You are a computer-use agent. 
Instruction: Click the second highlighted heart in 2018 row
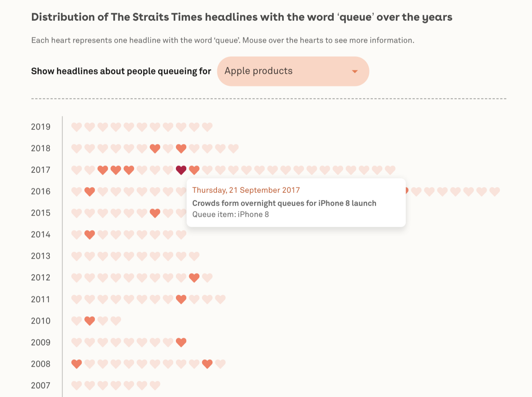(x=181, y=148)
